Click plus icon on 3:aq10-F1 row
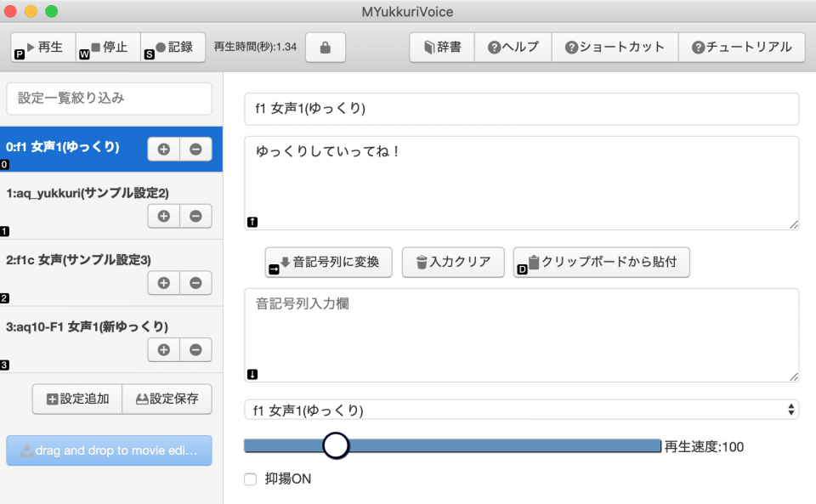Screen dimensions: 816x504 164,349
